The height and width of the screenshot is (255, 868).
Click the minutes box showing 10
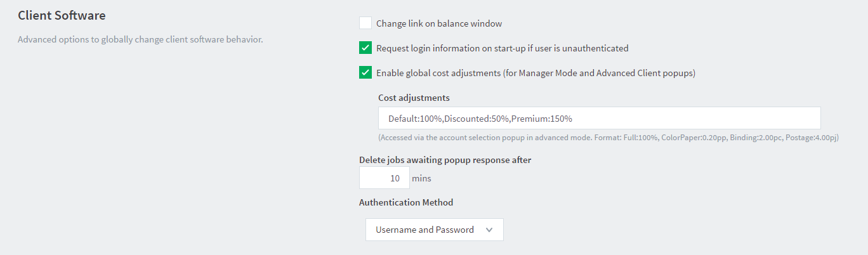(x=385, y=178)
